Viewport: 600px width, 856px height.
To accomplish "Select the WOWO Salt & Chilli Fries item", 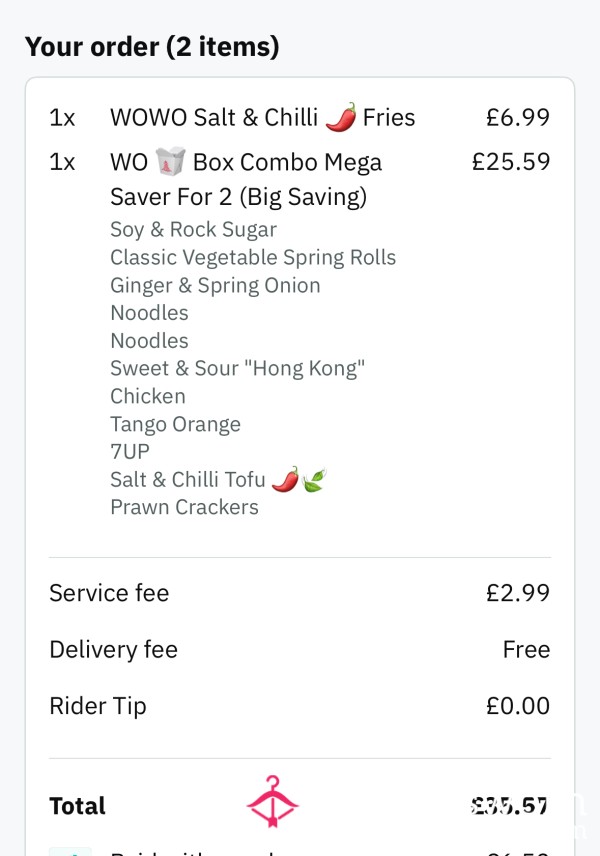I will click(300, 117).
